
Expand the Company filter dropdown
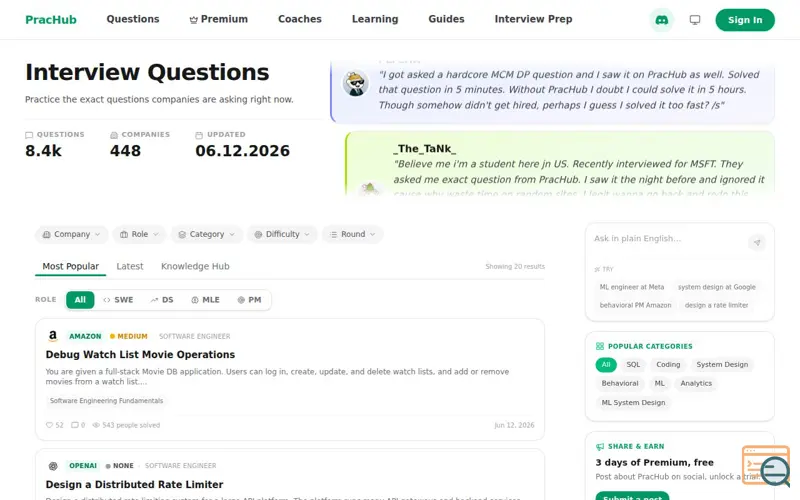[71, 234]
